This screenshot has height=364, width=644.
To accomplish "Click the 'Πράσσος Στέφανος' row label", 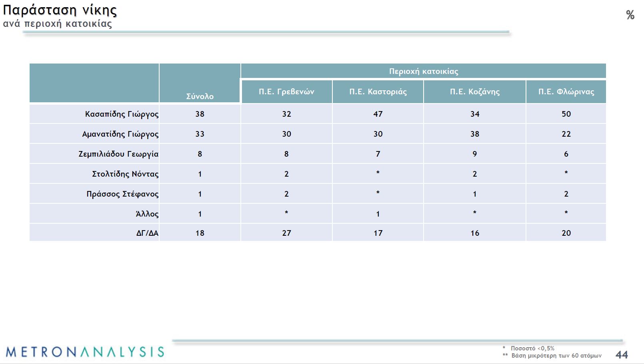I will [x=122, y=194].
